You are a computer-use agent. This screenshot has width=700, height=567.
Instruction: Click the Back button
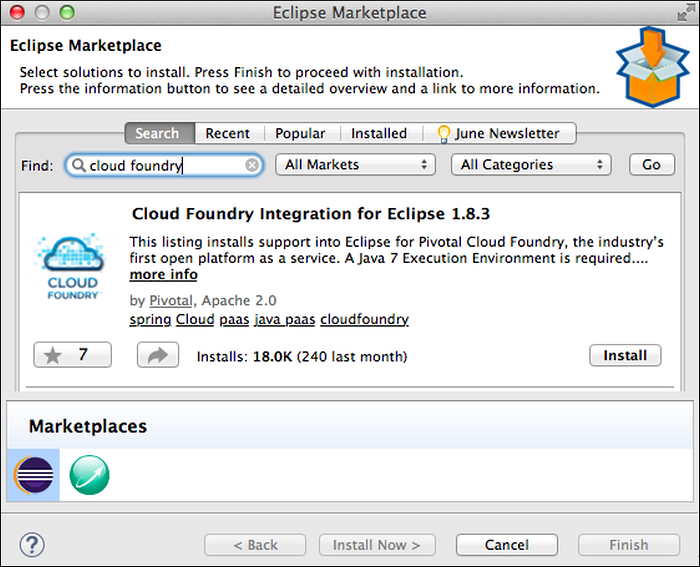click(x=255, y=545)
